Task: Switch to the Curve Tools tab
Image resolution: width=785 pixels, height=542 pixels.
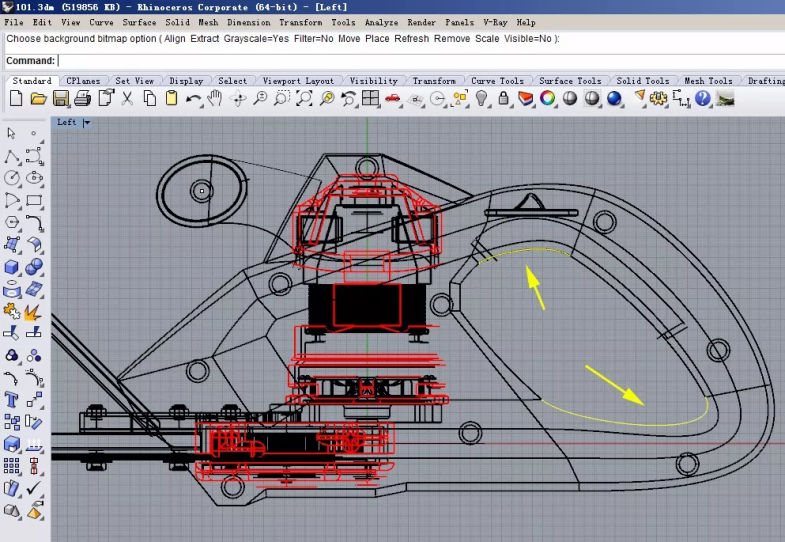Action: pyautogui.click(x=497, y=81)
